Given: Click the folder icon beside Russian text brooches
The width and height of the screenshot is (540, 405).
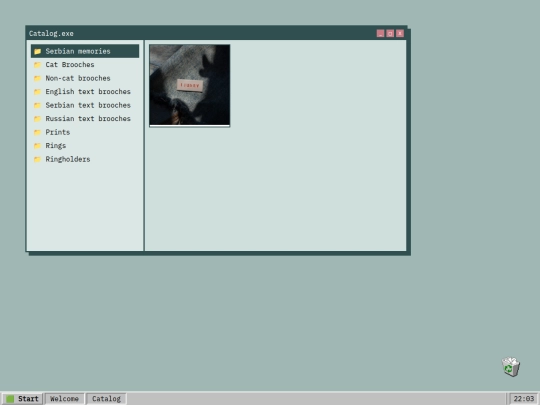Looking at the screenshot, I should [x=37, y=119].
